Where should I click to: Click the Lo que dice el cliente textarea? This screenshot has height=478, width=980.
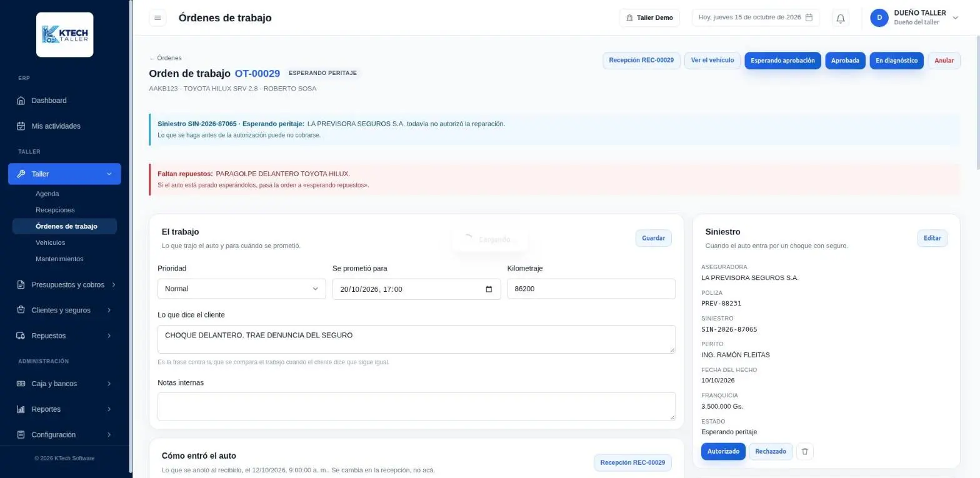tap(416, 339)
